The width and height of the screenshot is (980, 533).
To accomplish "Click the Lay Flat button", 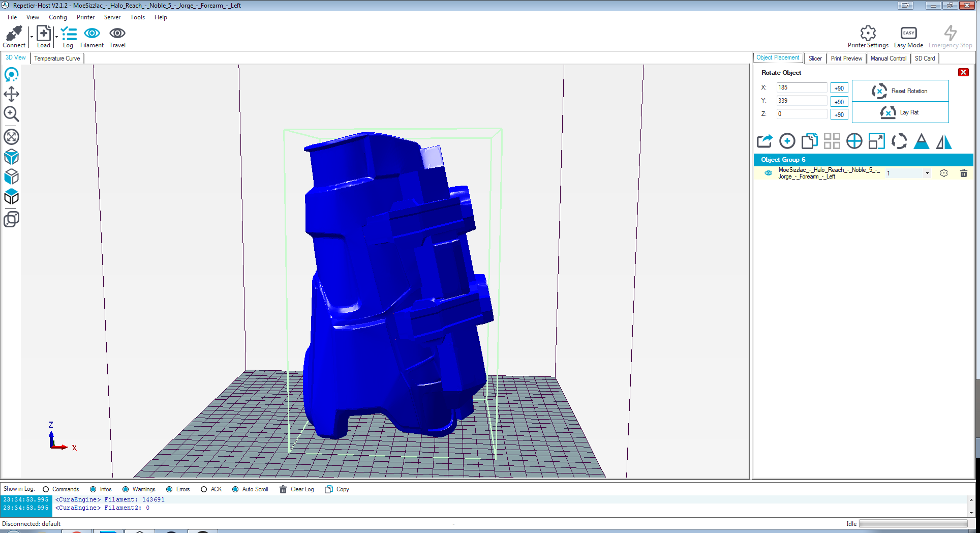I will tap(900, 112).
